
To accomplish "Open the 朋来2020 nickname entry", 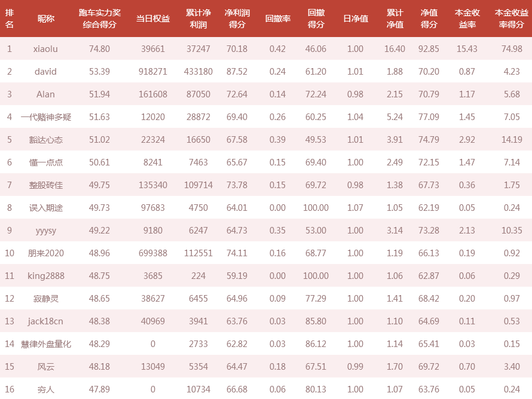I will (x=46, y=253).
